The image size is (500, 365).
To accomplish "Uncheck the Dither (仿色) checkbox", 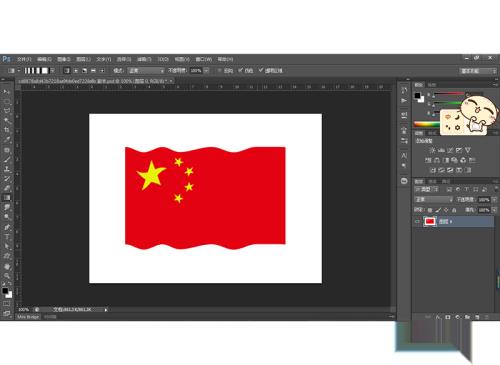I will click(x=240, y=71).
